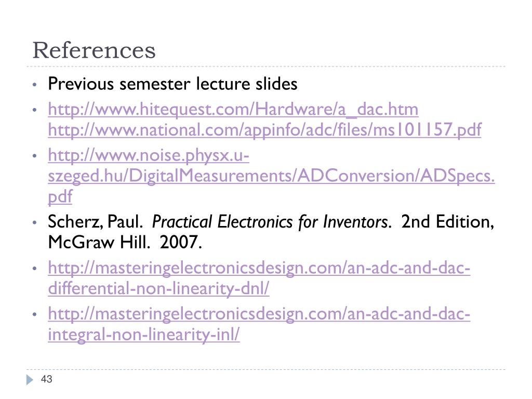532x399 pixels.
Task: Click the szeged.hu DigitalMeasurements ADSpecs link line
Action: [x=271, y=176]
